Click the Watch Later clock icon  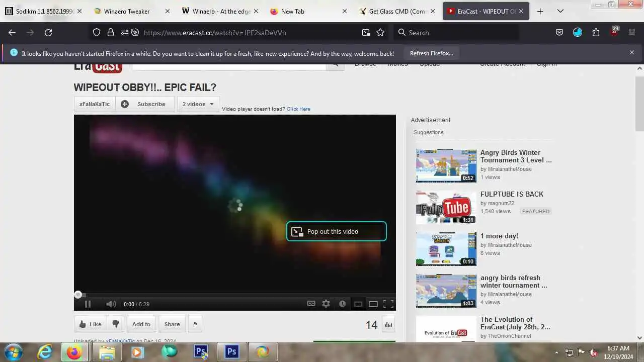(342, 304)
